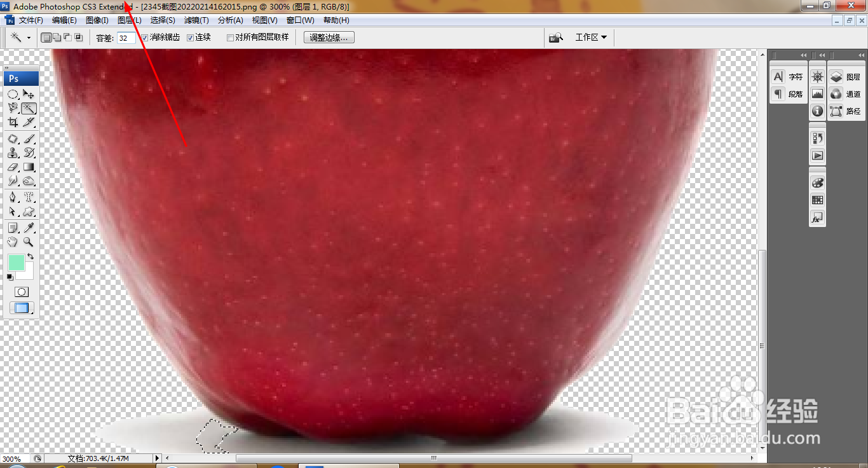Change screen mode button
This screenshot has width=868, height=468.
(x=22, y=308)
